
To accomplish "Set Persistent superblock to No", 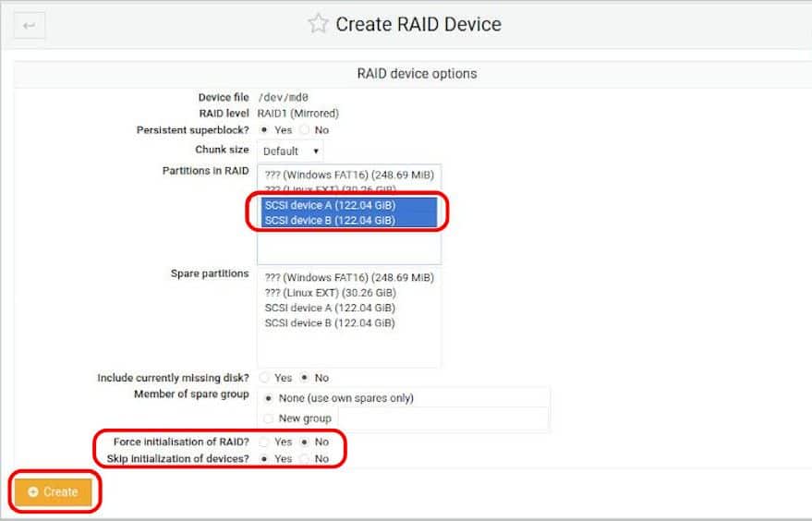I will coord(305,130).
